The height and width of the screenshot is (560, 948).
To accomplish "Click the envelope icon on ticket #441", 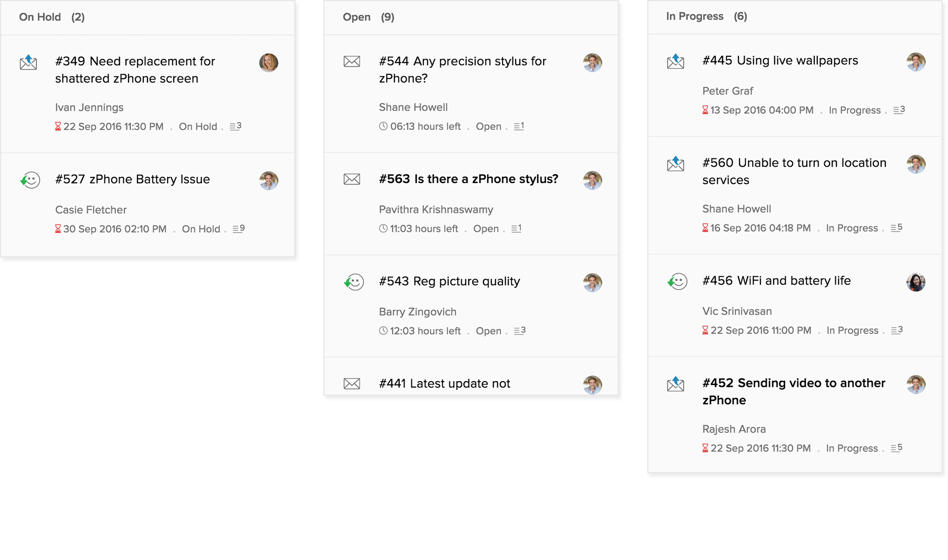I will (x=352, y=384).
